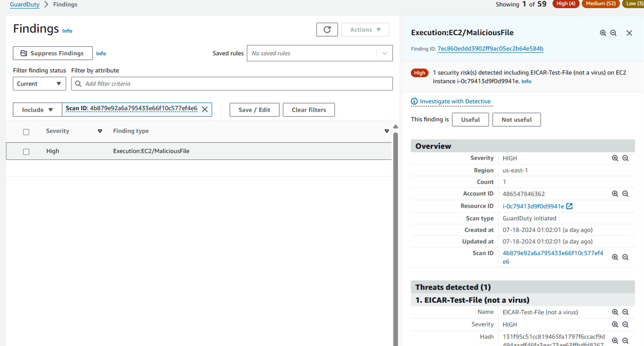Zoom in icon beside finding title
This screenshot has height=346, width=644.
(603, 33)
